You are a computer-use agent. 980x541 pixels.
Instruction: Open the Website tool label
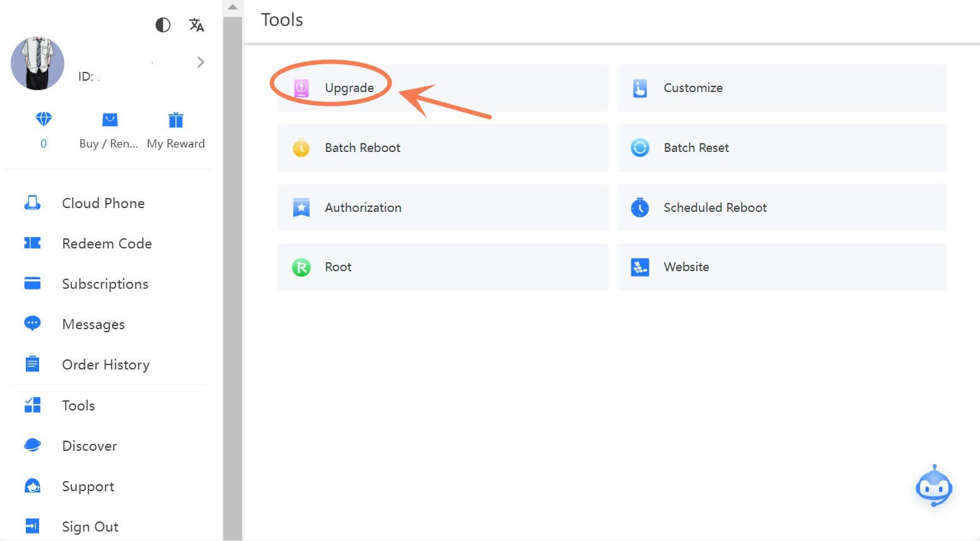(686, 267)
